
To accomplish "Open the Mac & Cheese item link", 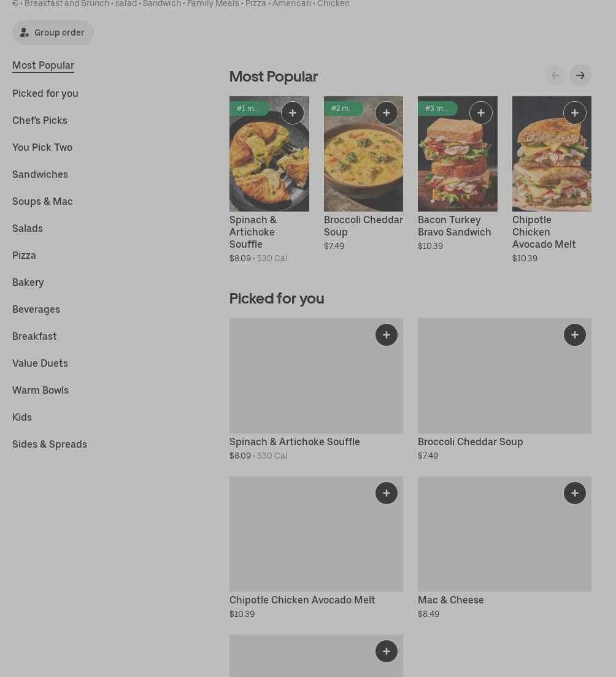I will click(450, 600).
